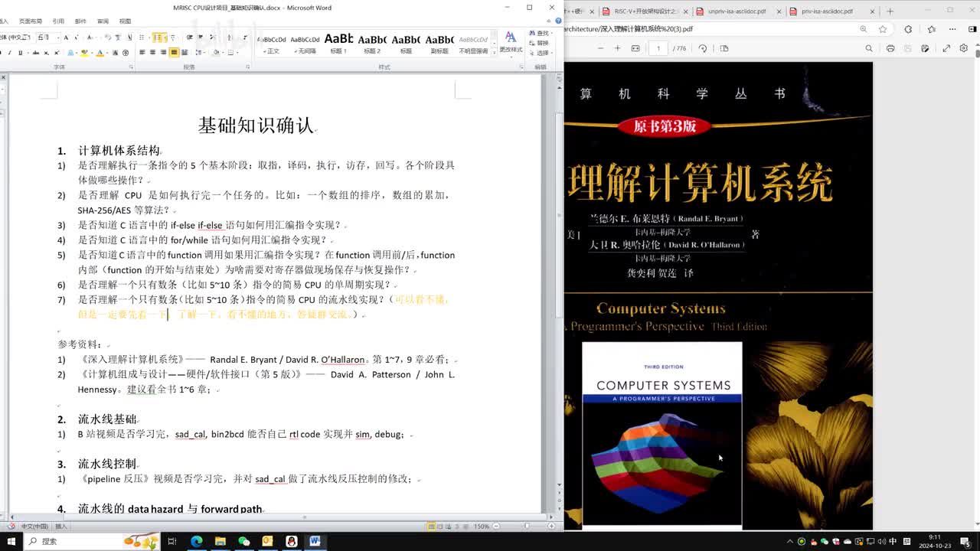
Task: Open a new browser tab
Action: pyautogui.click(x=890, y=11)
